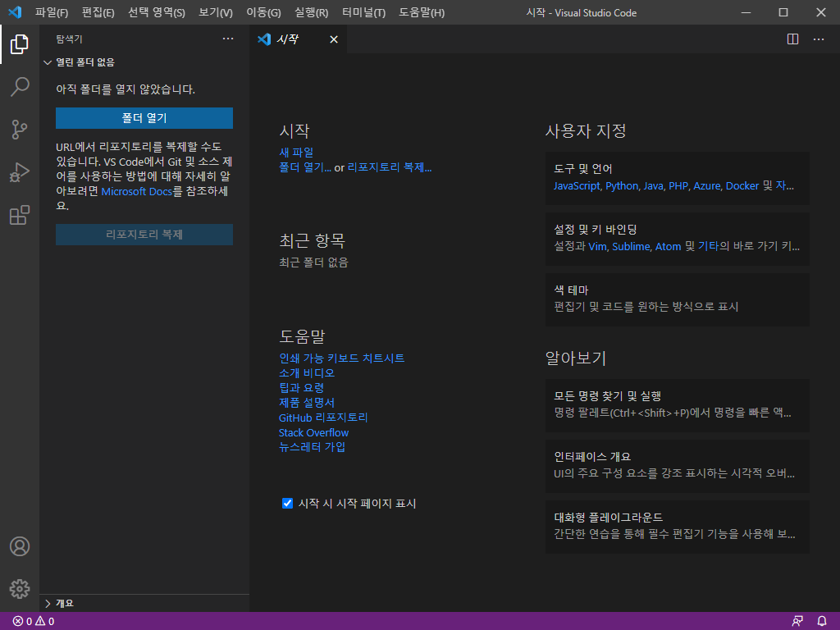Open the Manage gear icon
The width and height of the screenshot is (840, 630).
point(20,589)
